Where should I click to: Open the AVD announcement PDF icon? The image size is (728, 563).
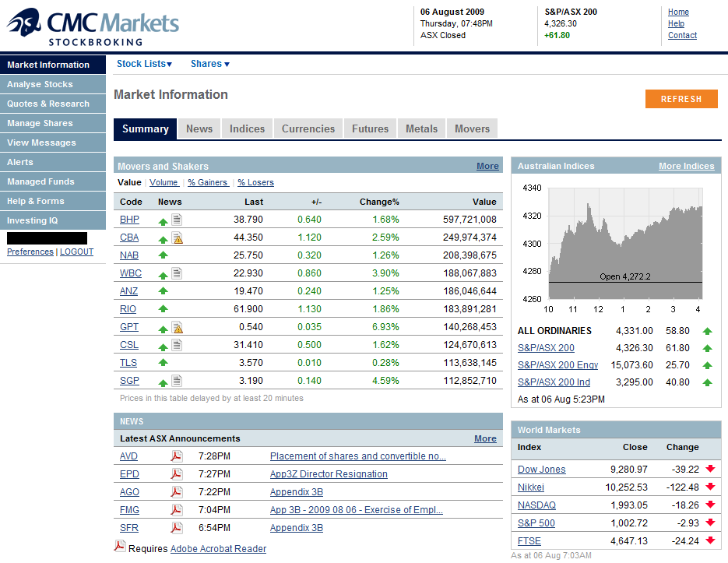click(x=176, y=456)
